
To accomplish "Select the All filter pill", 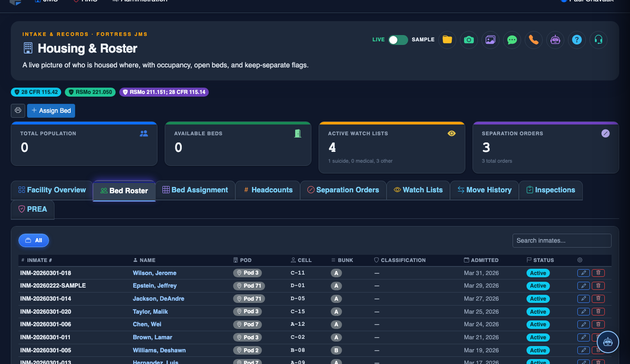I will click(x=34, y=240).
